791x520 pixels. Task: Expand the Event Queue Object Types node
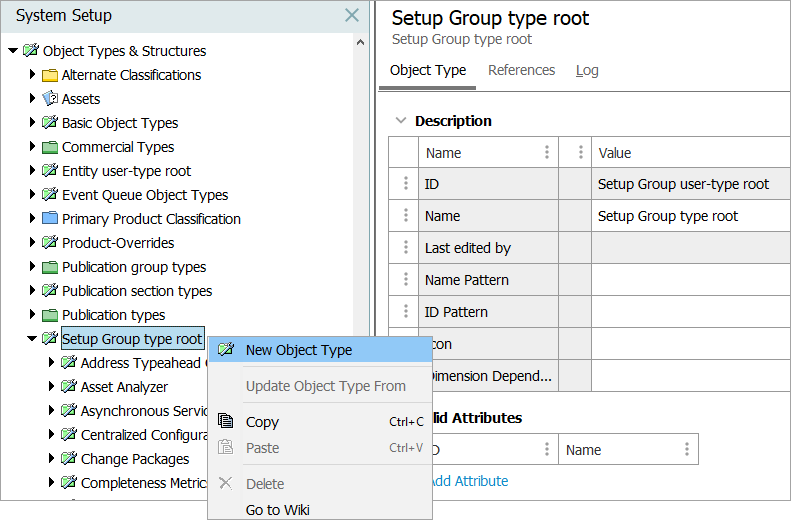pyautogui.click(x=32, y=195)
